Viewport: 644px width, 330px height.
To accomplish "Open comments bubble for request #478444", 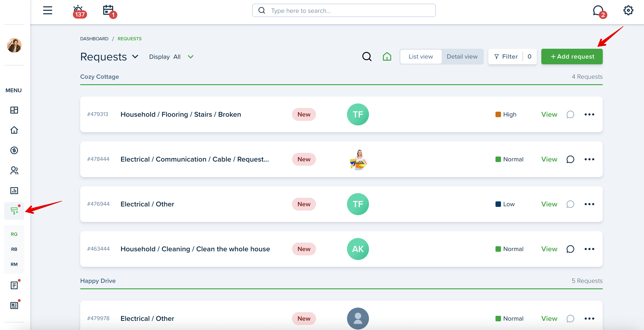I will click(570, 159).
